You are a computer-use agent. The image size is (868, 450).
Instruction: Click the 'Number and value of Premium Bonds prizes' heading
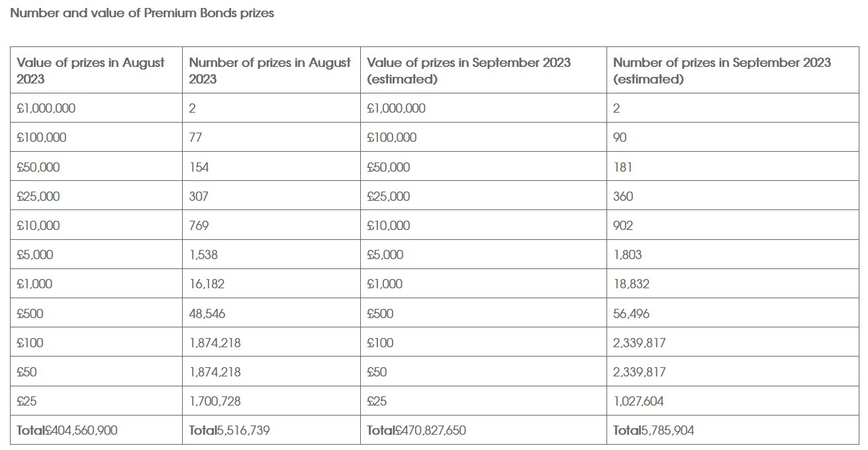pyautogui.click(x=142, y=13)
